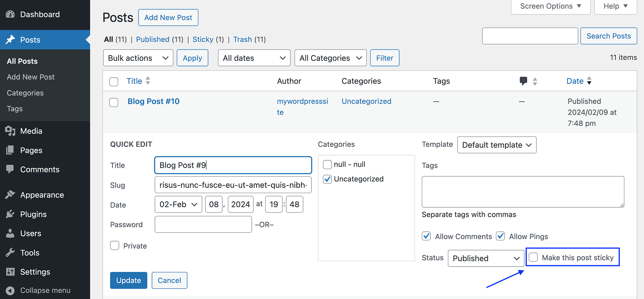Open Plugins via the plug icon
Image resolution: width=644 pixels, height=299 pixels.
[x=10, y=214]
